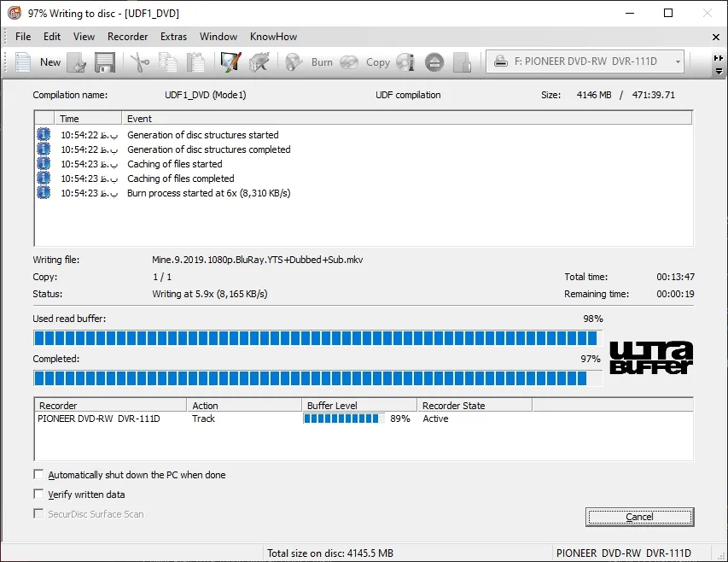Click the Save compilation floppy disk icon

tap(105, 62)
